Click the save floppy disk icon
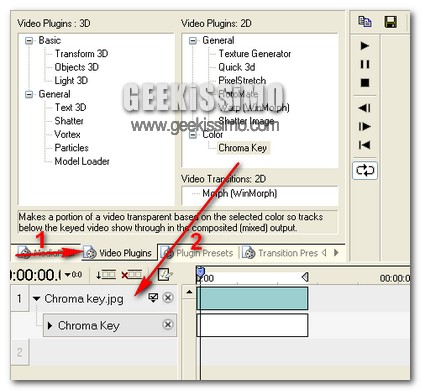 click(x=390, y=22)
